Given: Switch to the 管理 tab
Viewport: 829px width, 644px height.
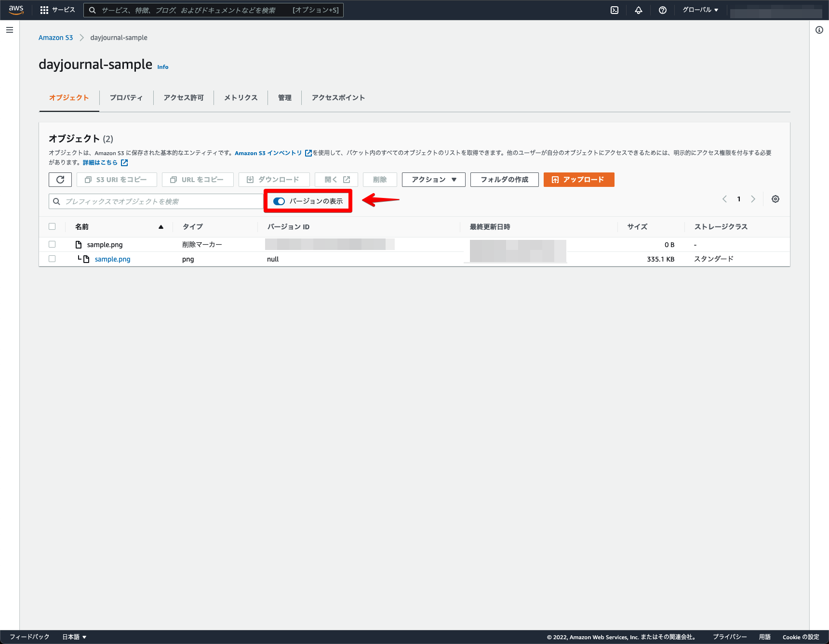Looking at the screenshot, I should click(285, 98).
